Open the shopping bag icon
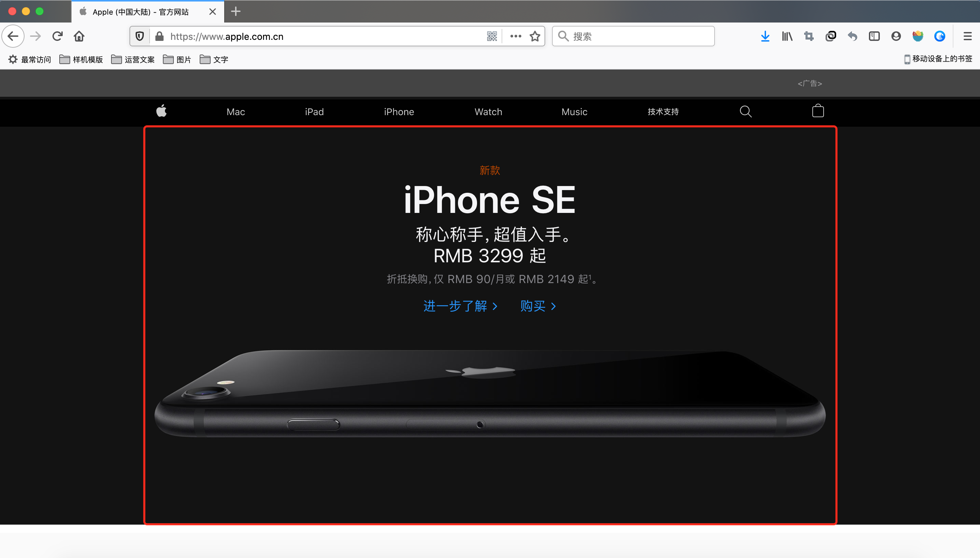This screenshot has width=980, height=558. pyautogui.click(x=817, y=111)
